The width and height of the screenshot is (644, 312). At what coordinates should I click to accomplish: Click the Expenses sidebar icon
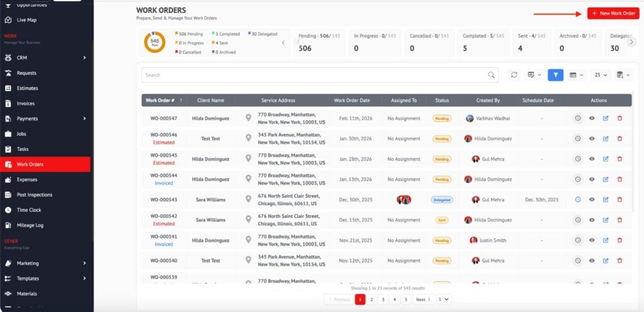coord(8,179)
